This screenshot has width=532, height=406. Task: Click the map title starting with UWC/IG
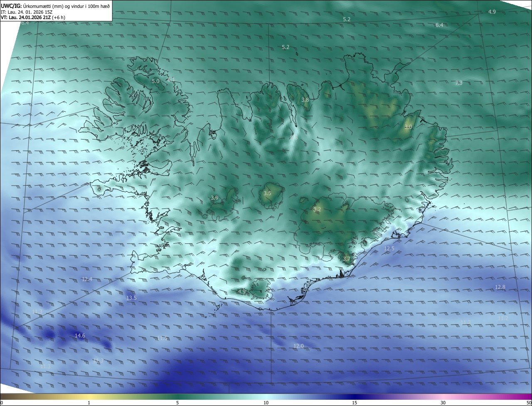tap(55, 6)
